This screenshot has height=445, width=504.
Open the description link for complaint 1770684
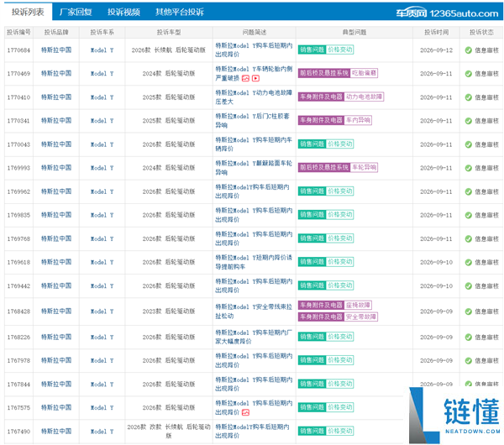(x=254, y=50)
